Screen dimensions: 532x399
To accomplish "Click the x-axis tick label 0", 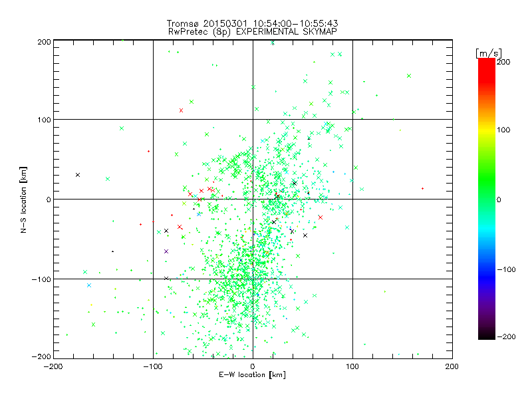I will (253, 366).
